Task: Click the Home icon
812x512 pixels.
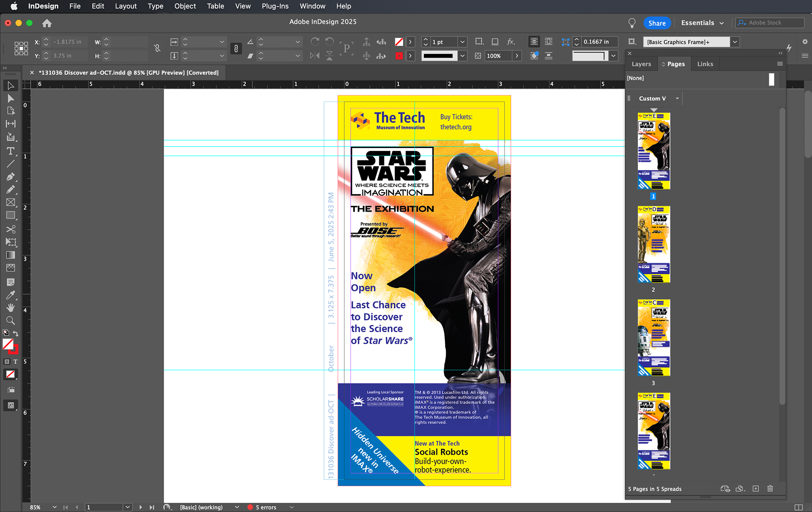Action: (47, 23)
